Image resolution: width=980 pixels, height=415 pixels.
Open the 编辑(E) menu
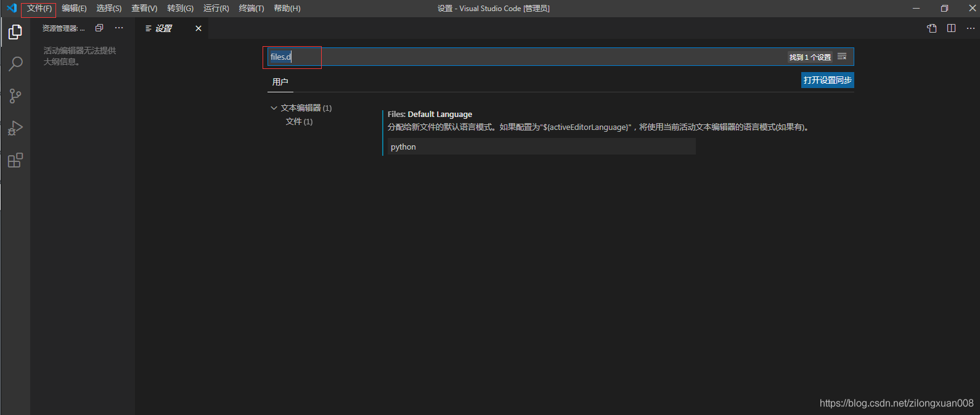74,9
